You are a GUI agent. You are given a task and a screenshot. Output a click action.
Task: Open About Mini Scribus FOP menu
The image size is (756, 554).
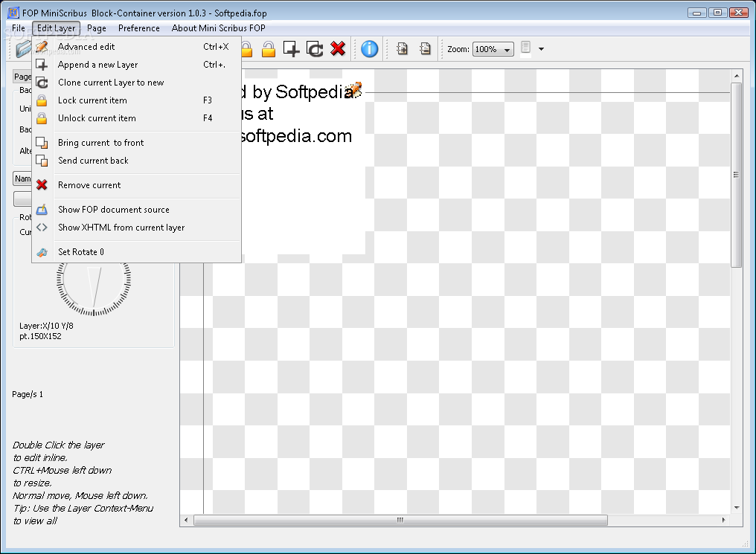(x=219, y=28)
